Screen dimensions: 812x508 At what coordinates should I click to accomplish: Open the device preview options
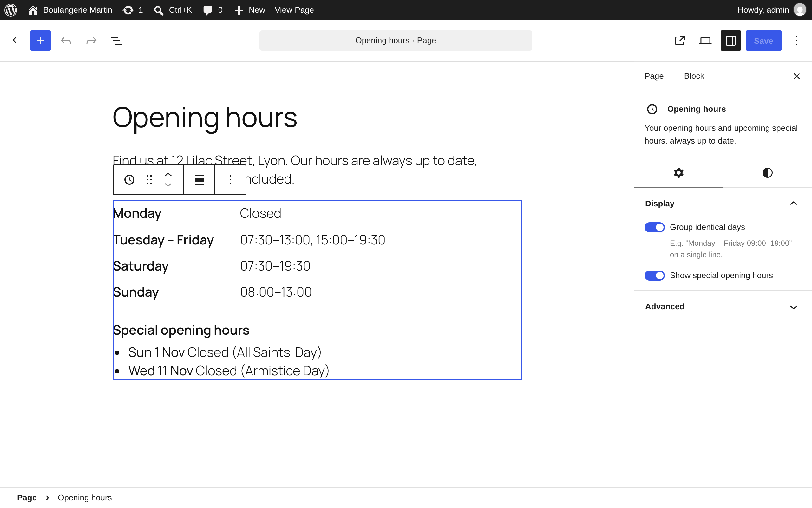point(705,41)
